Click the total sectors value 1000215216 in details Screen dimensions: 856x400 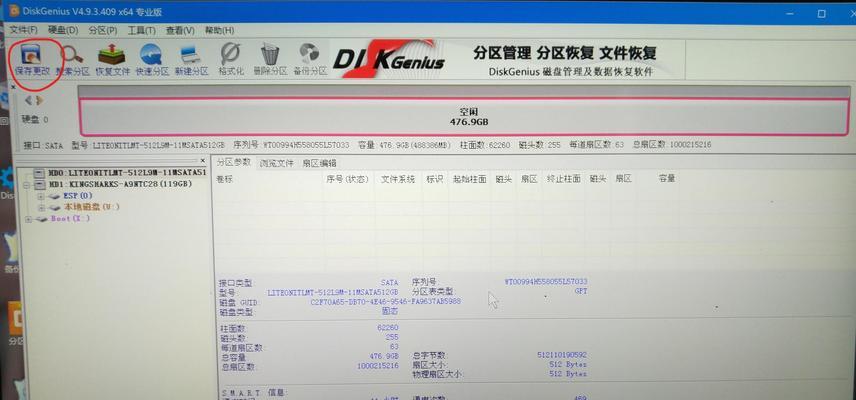(378, 366)
